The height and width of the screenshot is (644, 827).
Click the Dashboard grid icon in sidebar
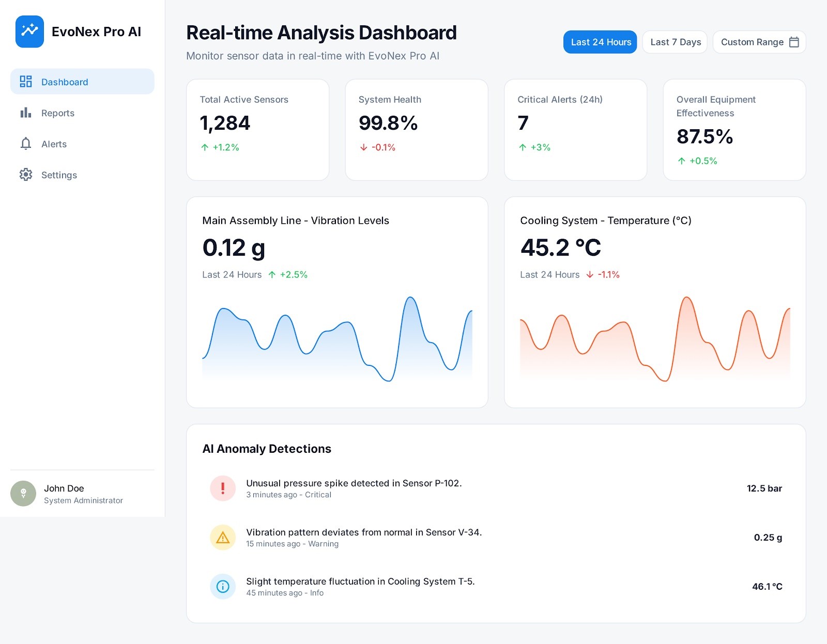pyautogui.click(x=26, y=82)
